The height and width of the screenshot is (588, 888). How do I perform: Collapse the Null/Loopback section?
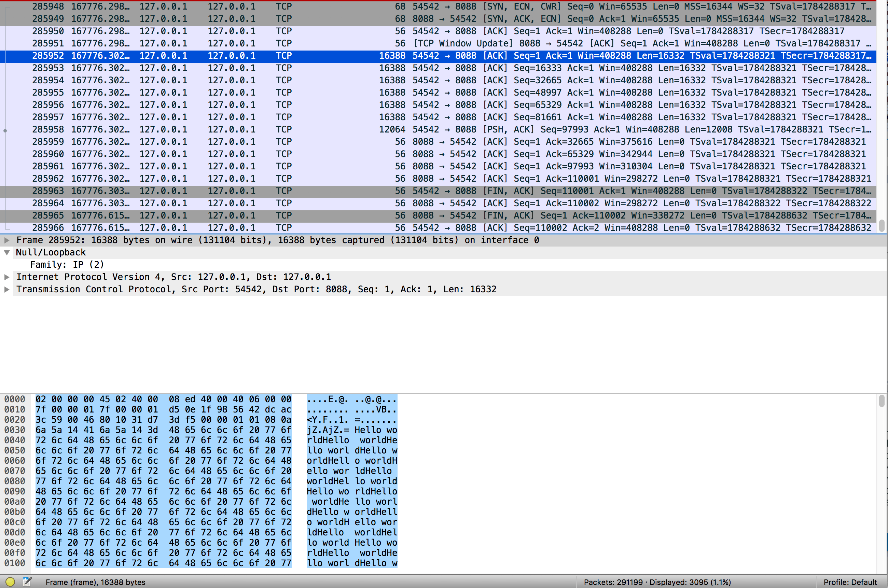(7, 252)
